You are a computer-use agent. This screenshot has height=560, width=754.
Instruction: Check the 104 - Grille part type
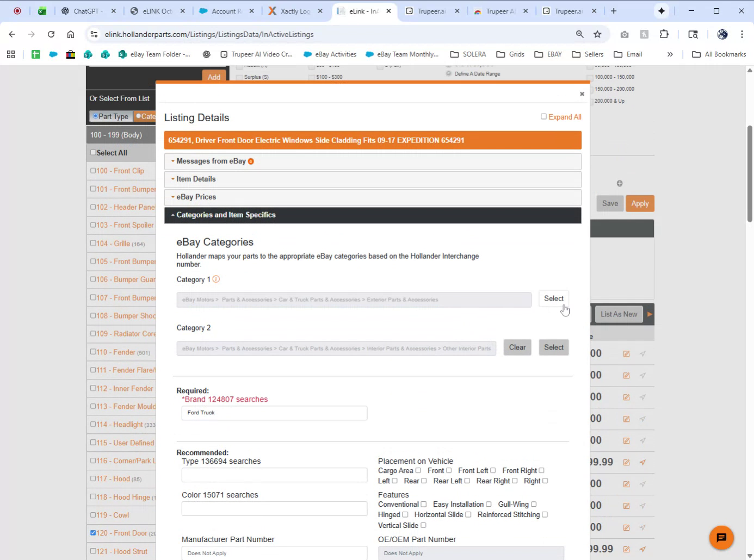coord(93,243)
